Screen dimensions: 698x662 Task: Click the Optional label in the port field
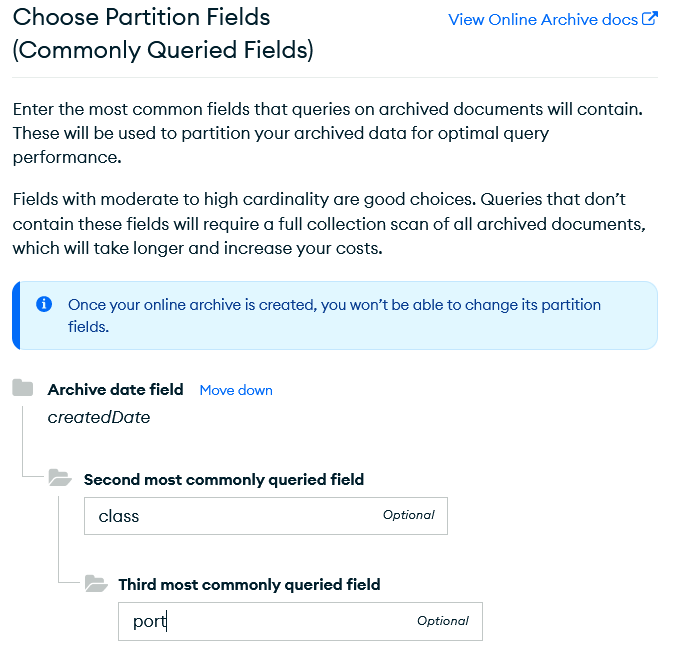click(x=443, y=621)
